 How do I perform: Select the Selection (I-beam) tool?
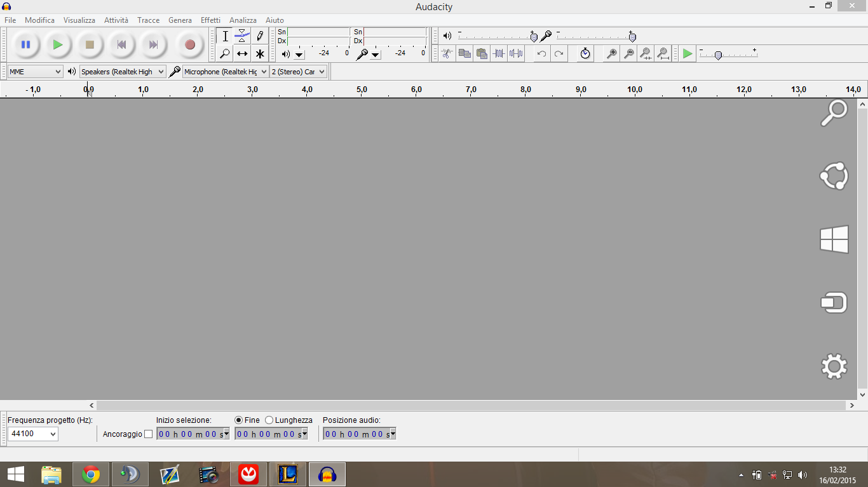coord(225,36)
